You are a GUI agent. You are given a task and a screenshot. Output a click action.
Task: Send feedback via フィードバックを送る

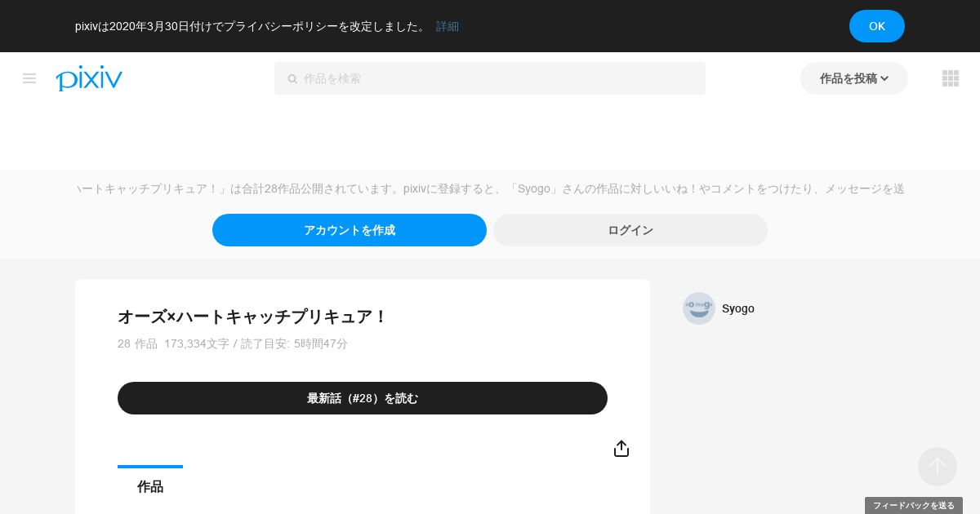914,506
